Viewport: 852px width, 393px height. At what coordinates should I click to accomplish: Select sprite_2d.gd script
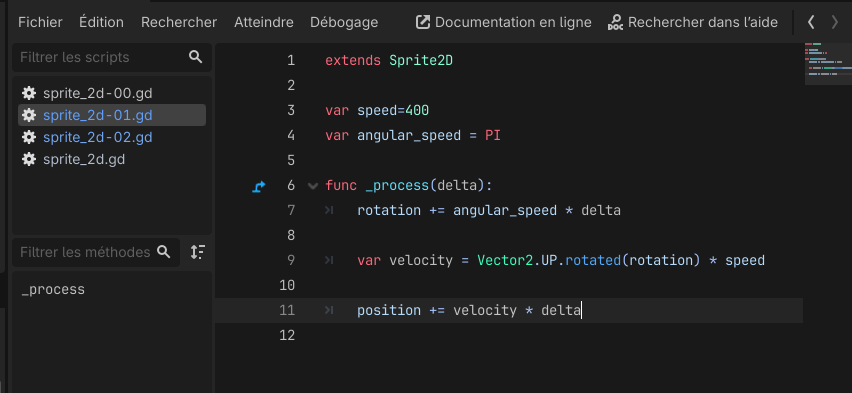pos(112,159)
